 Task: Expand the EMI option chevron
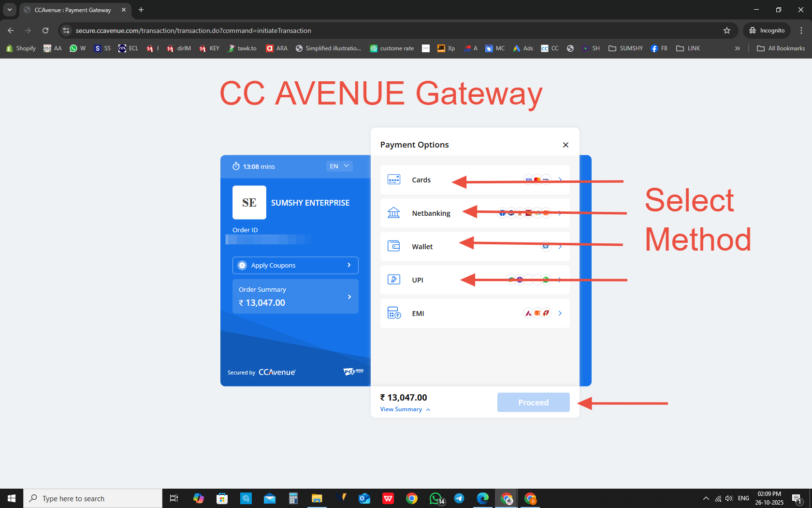coord(560,313)
